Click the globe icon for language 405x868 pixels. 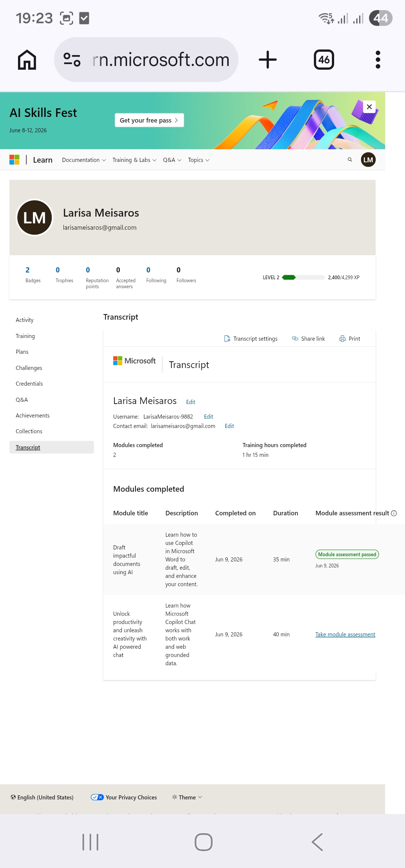coord(13,797)
